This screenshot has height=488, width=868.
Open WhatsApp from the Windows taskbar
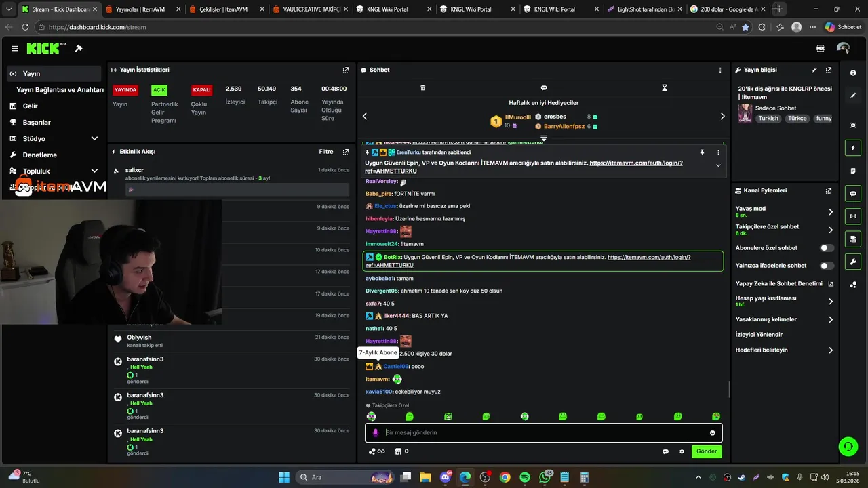pos(545,477)
